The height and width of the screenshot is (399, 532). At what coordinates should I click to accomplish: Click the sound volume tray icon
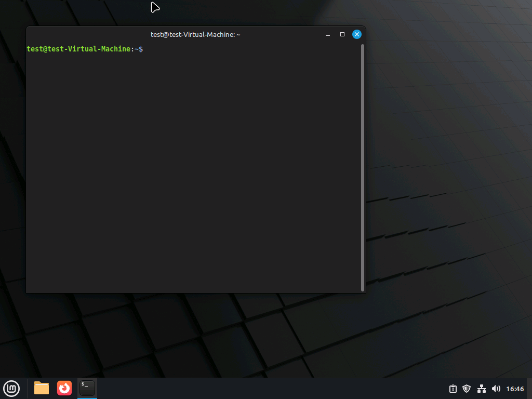tap(496, 389)
